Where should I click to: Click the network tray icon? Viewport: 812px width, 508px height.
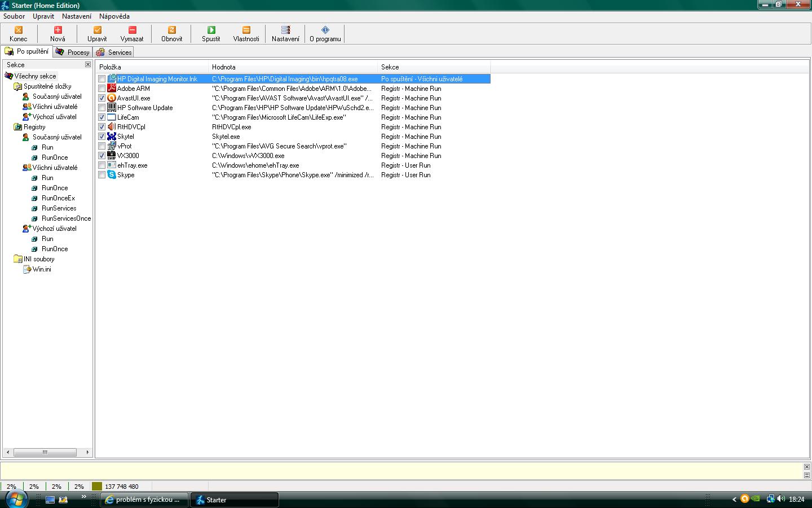pos(770,499)
